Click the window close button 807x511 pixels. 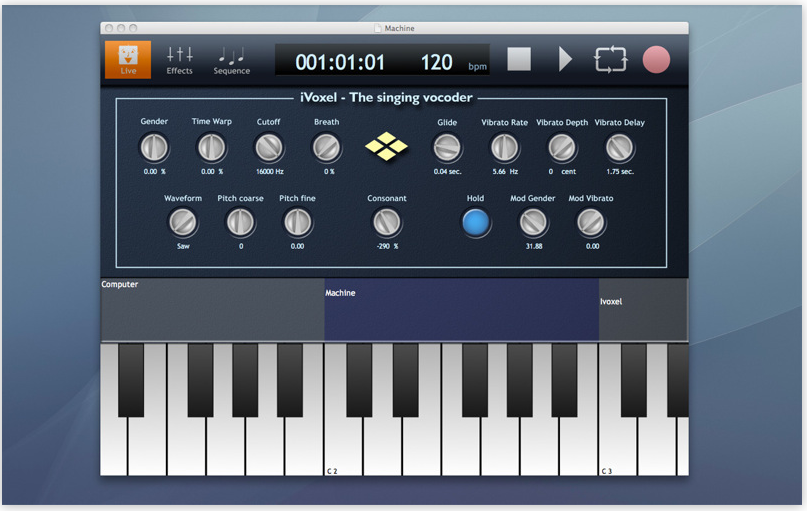[109, 28]
